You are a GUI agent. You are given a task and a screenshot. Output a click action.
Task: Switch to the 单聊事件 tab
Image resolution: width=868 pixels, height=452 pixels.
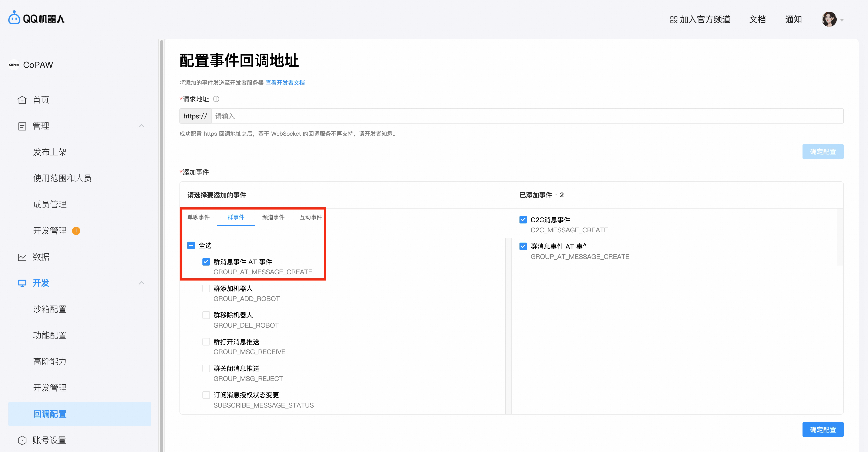(x=198, y=217)
